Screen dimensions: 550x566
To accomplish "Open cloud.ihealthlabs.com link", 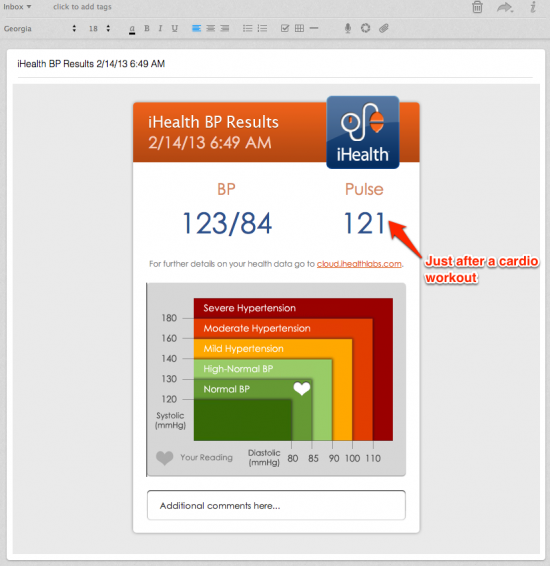I will [x=359, y=264].
